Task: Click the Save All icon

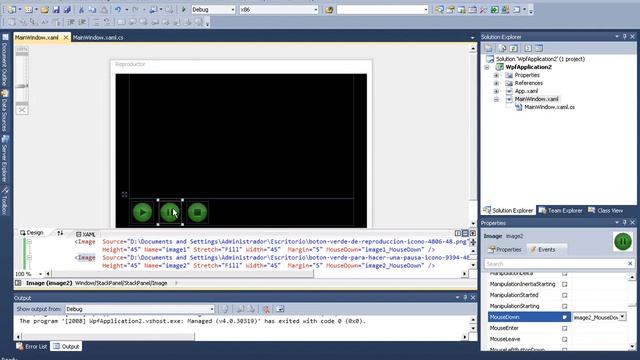Action: click(67, 10)
